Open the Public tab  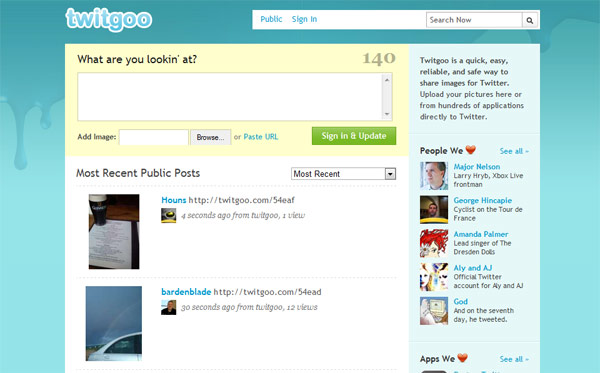(271, 19)
